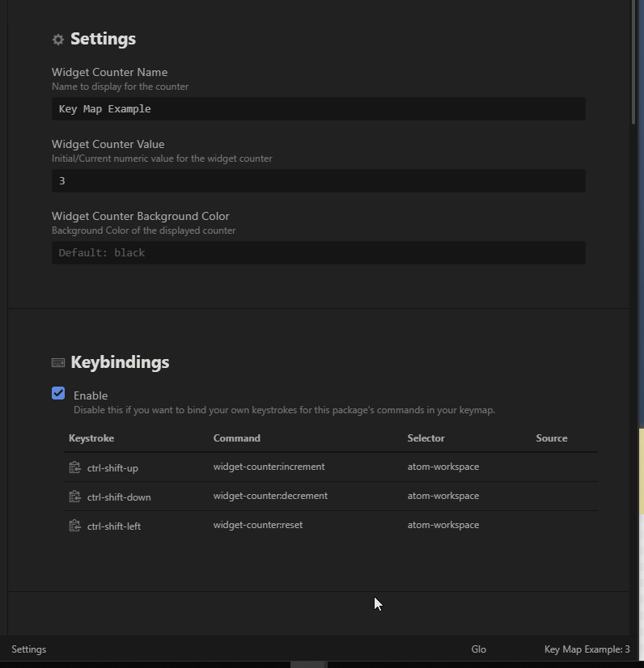This screenshot has height=668, width=644.
Task: Click the Key Map Example: 3 counter
Action: (x=587, y=649)
